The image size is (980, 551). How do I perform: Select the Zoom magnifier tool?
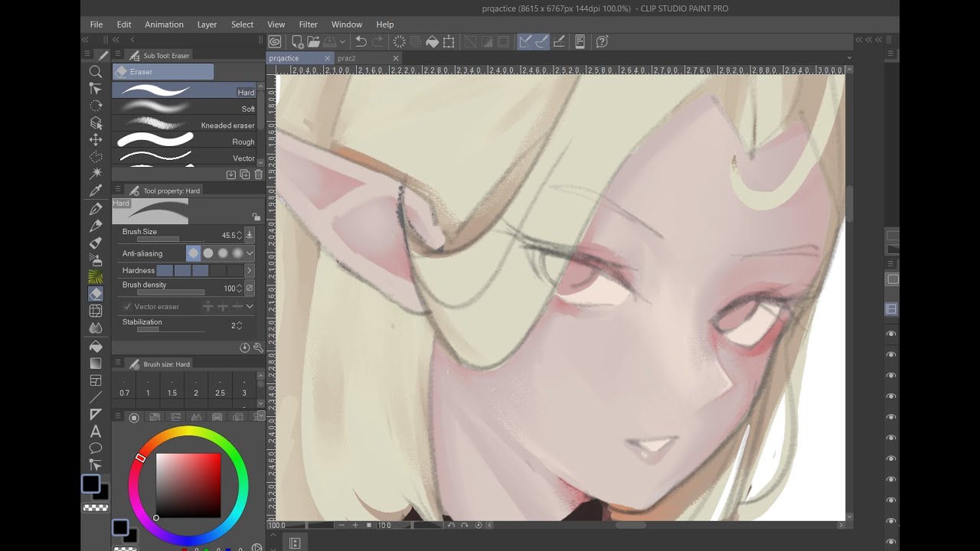coord(96,72)
